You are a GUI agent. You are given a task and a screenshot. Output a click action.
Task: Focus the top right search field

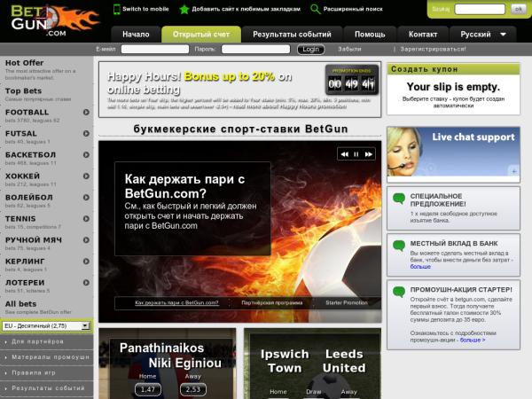pyautogui.click(x=480, y=9)
